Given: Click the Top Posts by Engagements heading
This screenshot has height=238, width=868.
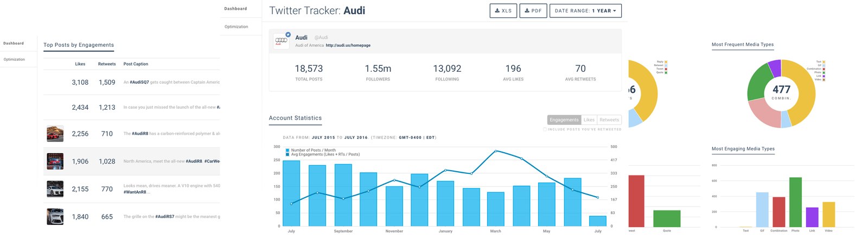Looking at the screenshot, I should coord(79,45).
